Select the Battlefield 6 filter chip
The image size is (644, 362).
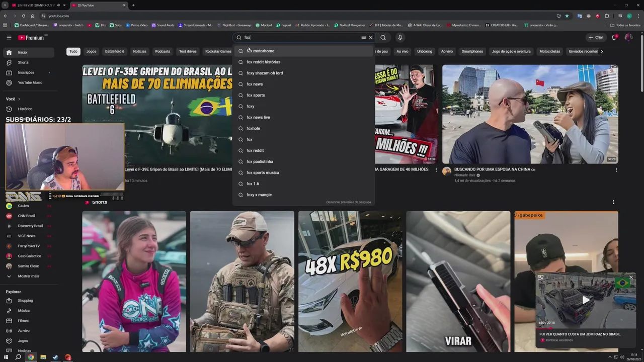tap(115, 51)
